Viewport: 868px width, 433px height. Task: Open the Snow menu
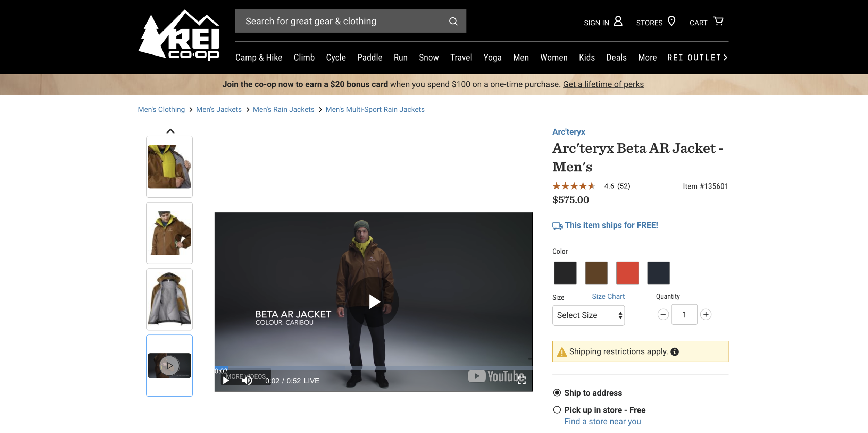429,58
